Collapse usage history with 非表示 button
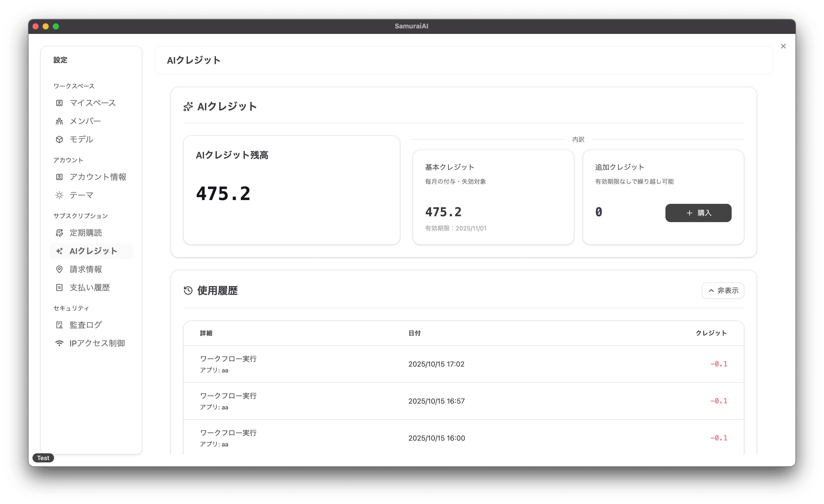Image resolution: width=824 pixels, height=504 pixels. (723, 291)
